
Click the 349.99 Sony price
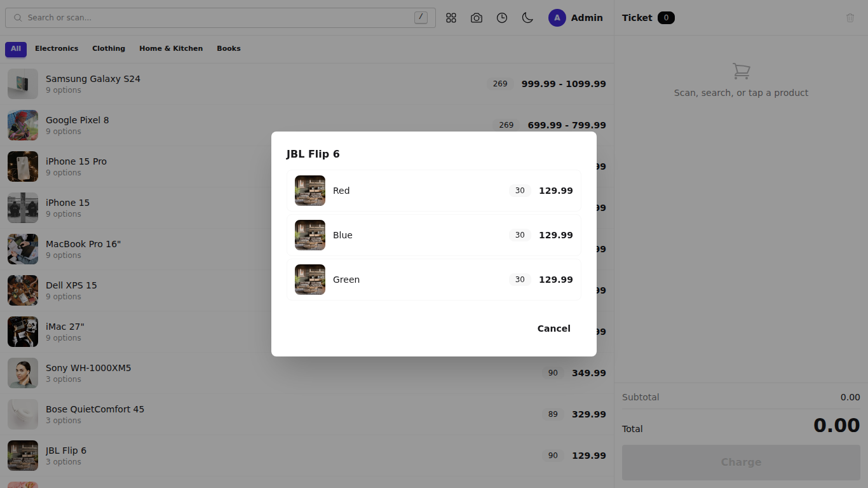[x=589, y=373]
